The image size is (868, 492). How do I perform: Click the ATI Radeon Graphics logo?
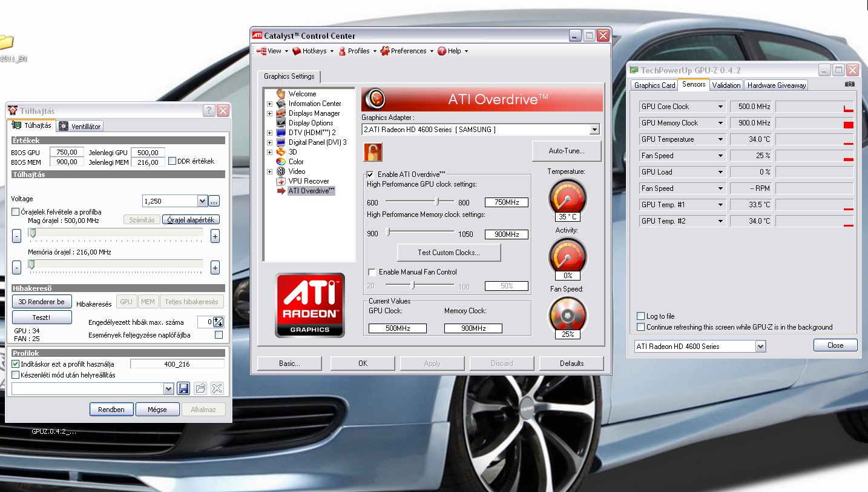(310, 305)
